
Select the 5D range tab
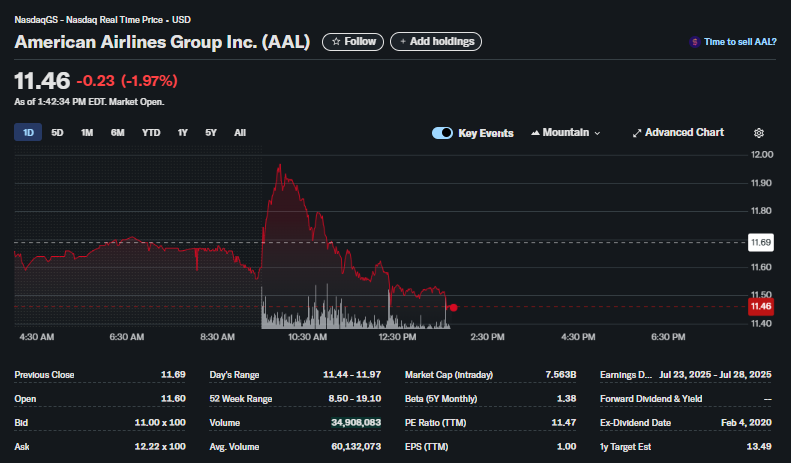click(57, 133)
